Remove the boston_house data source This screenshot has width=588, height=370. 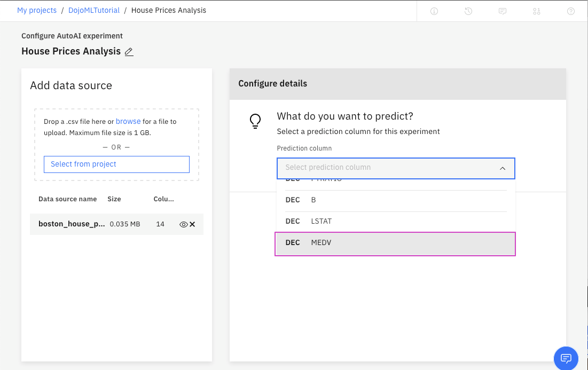(192, 224)
